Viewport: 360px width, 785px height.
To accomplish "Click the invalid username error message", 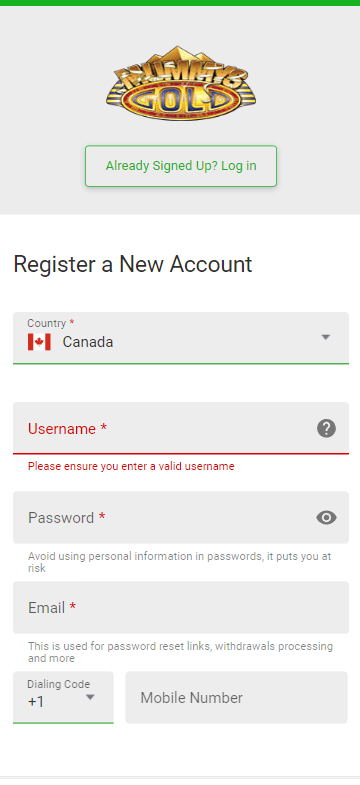I will 131,467.
